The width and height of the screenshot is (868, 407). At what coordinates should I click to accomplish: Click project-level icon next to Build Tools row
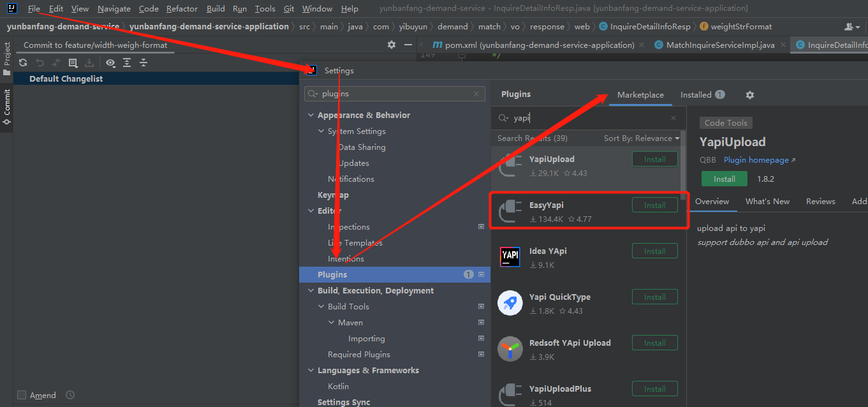tap(481, 306)
